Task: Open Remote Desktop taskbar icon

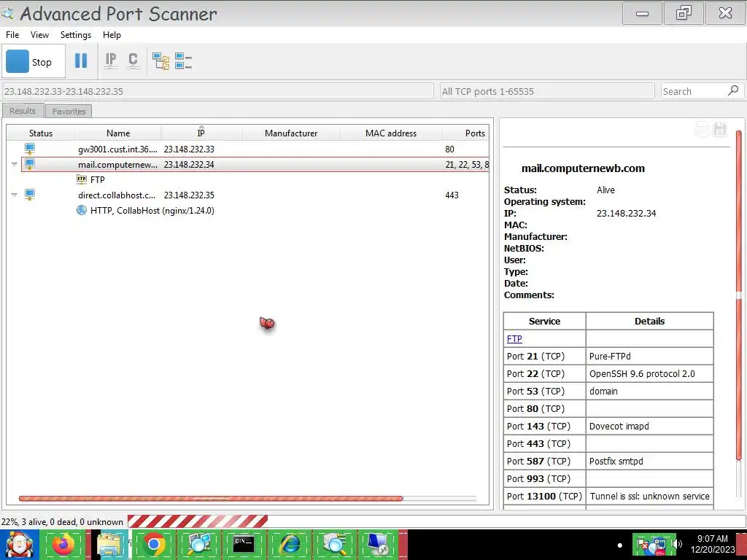Action: (379, 545)
